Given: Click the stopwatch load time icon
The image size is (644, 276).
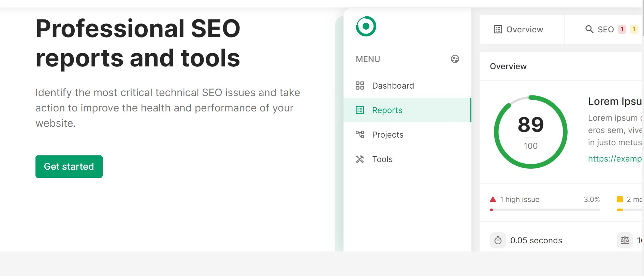Looking at the screenshot, I should tap(498, 240).
